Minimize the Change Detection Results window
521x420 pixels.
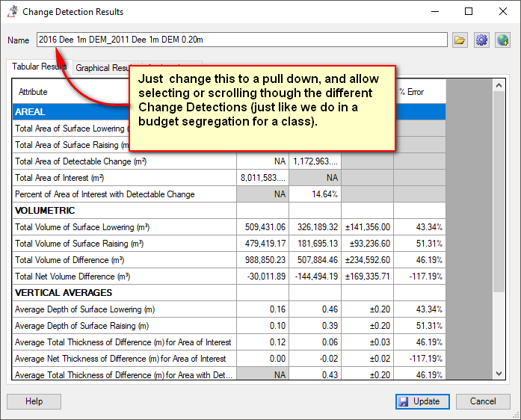pos(435,12)
